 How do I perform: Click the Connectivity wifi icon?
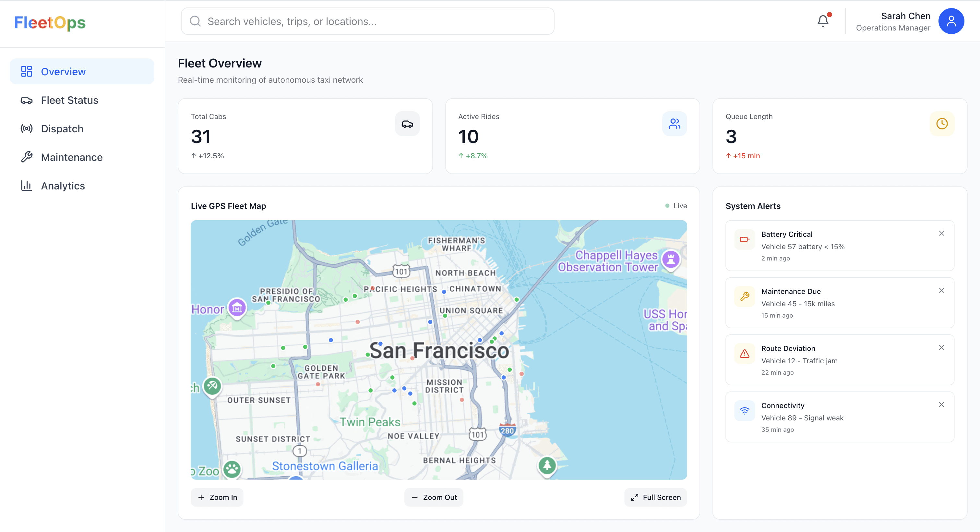[744, 410]
